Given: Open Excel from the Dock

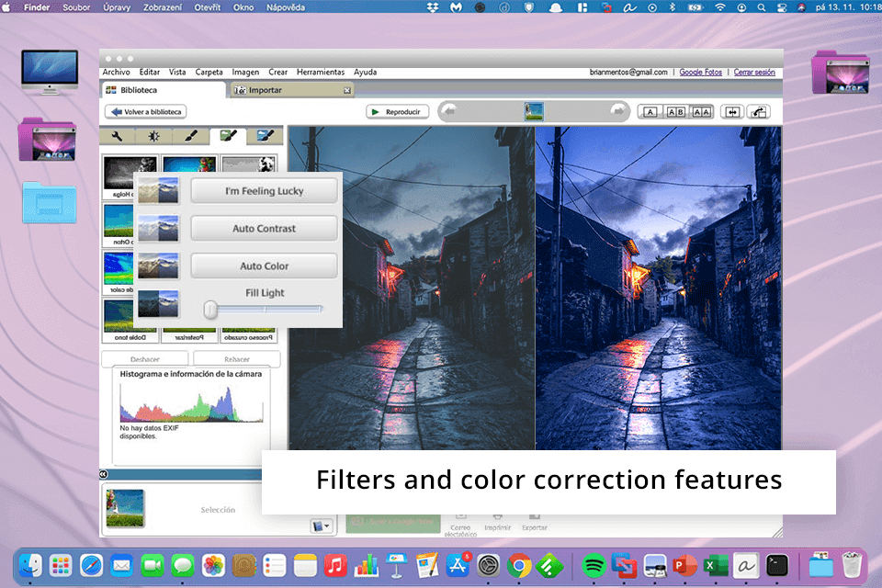Looking at the screenshot, I should pos(716,566).
